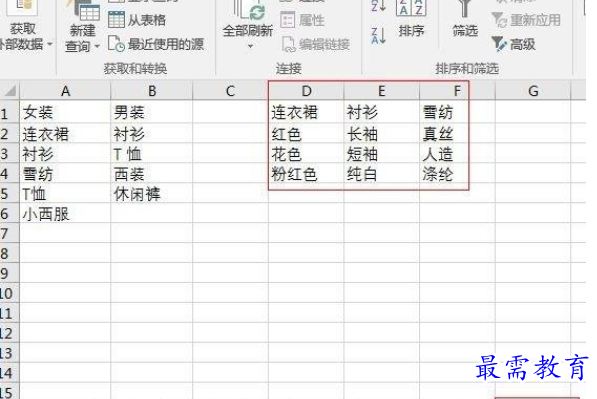Click cell F4 containing 涤纶
This screenshot has width=597, height=399.
point(457,174)
